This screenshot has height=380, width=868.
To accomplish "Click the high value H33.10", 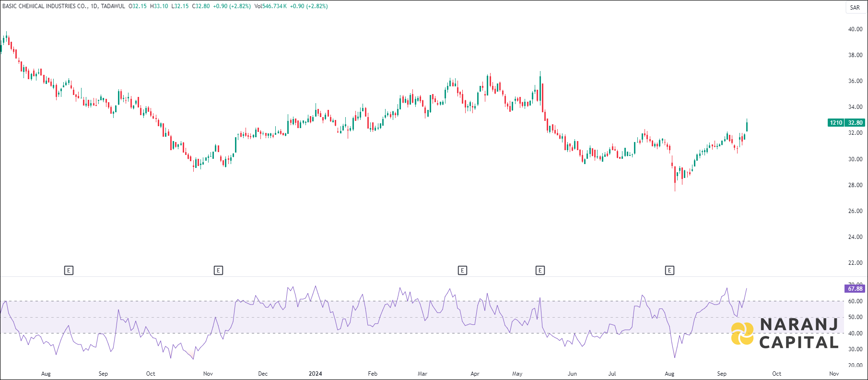I will (159, 6).
